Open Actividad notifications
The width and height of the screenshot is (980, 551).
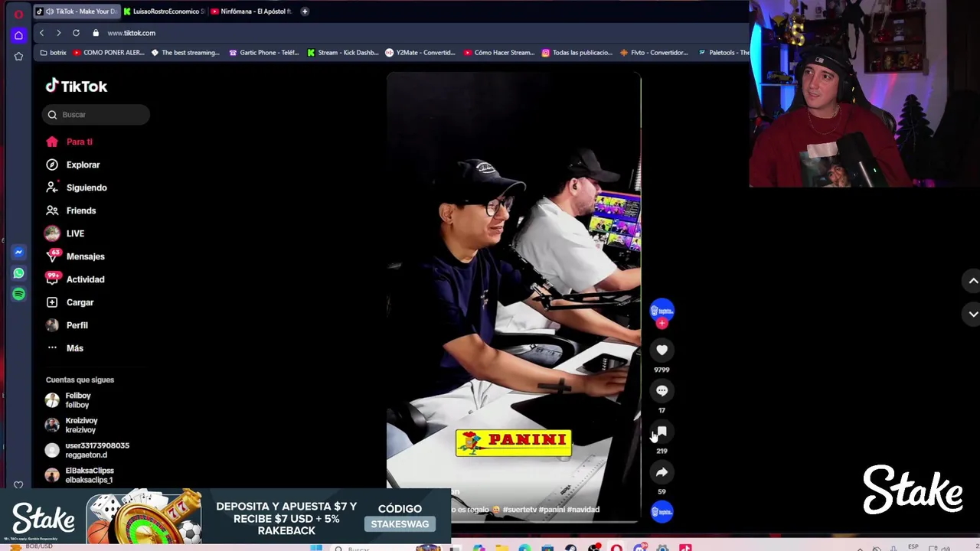[74, 279]
